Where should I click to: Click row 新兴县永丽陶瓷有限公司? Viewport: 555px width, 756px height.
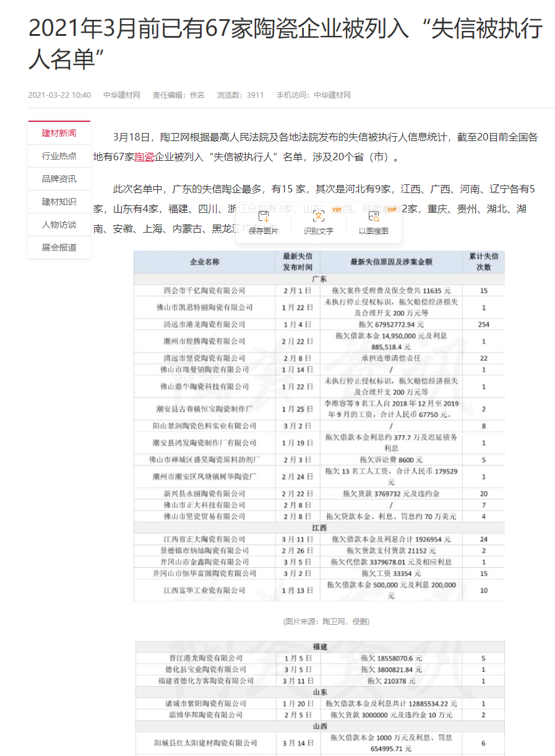pos(319,494)
